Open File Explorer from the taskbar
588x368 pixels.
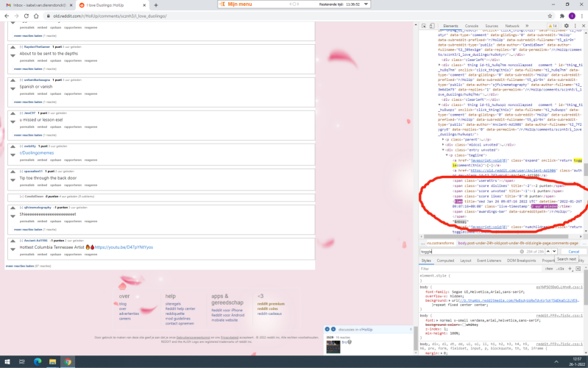[52, 361]
